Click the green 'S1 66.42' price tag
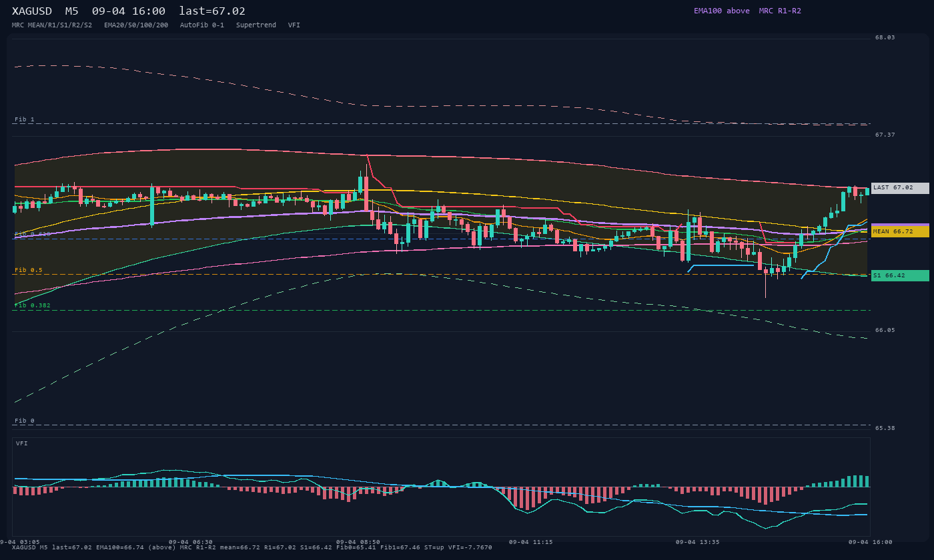 pyautogui.click(x=900, y=275)
